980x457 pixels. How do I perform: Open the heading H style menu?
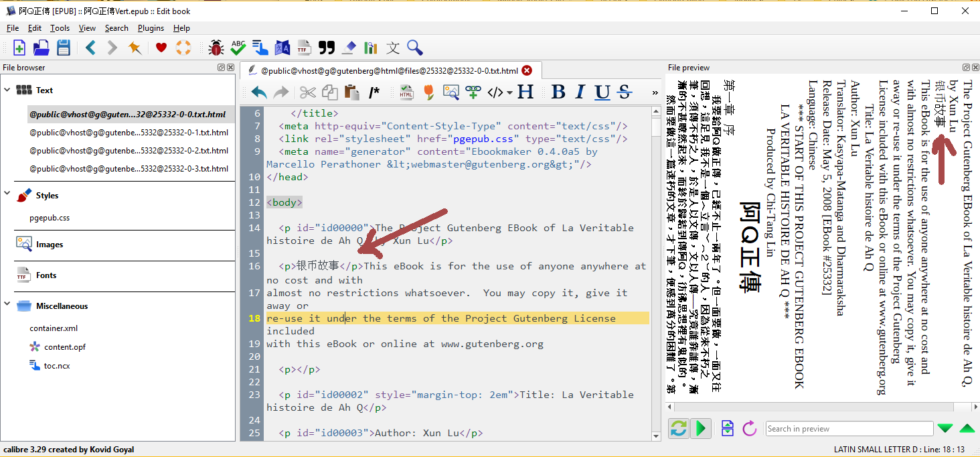[525, 92]
